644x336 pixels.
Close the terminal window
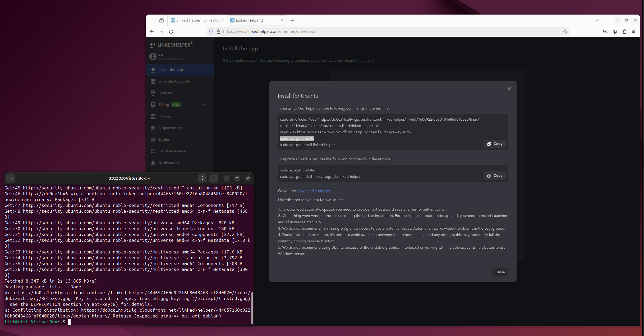248,178
